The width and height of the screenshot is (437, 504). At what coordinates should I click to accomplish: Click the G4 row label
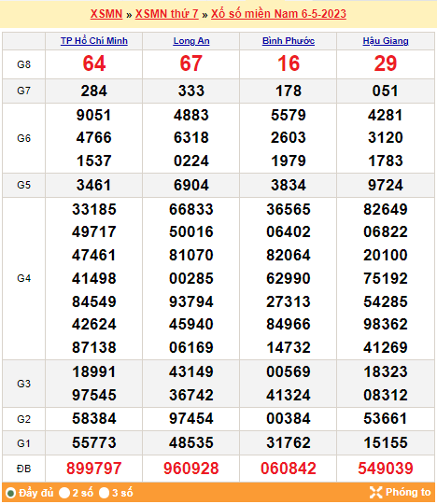(x=23, y=278)
